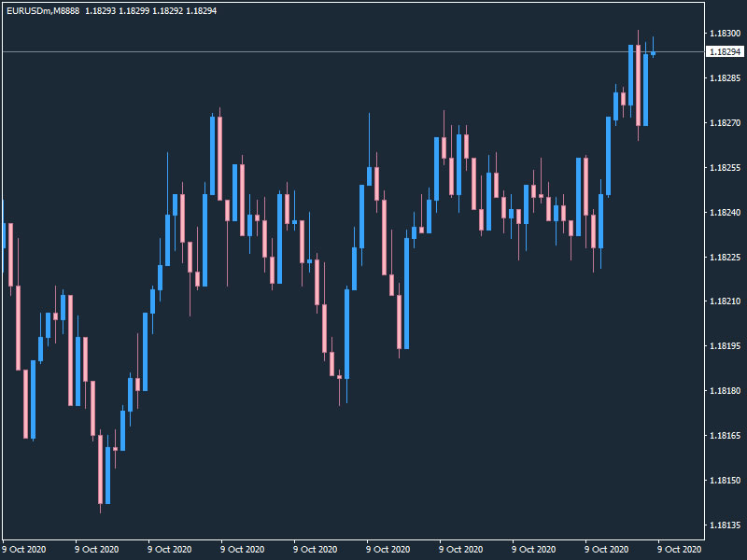Select the 1.18225 price axis label

pos(725,258)
